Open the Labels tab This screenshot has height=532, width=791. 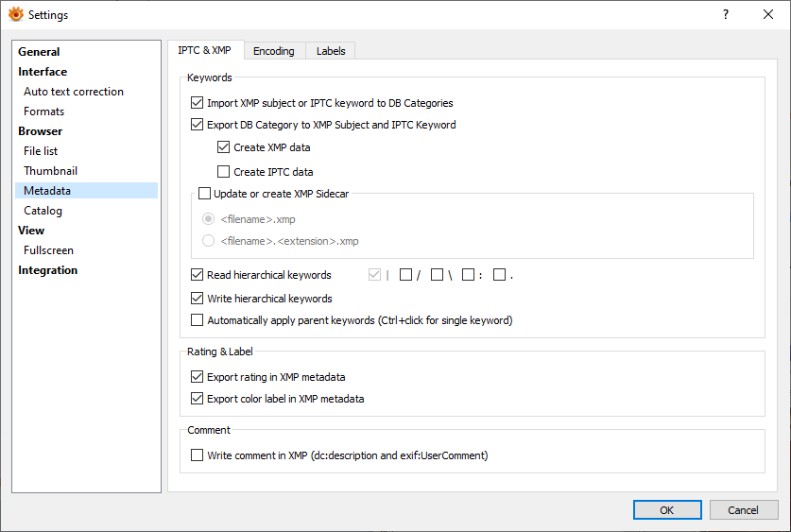331,51
